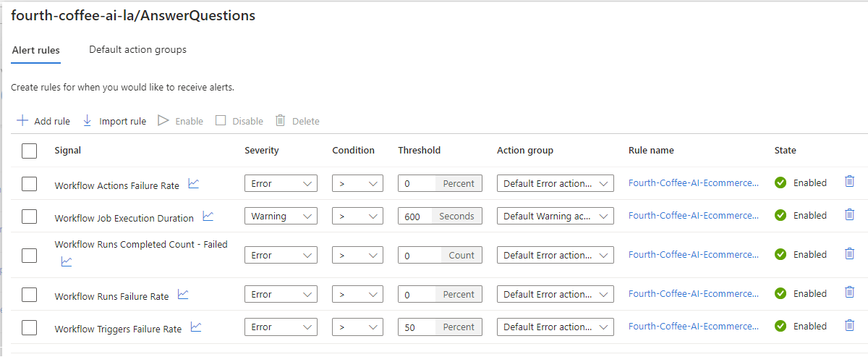Delete the Workflow Job Execution Duration rule via trash icon

[x=850, y=214]
